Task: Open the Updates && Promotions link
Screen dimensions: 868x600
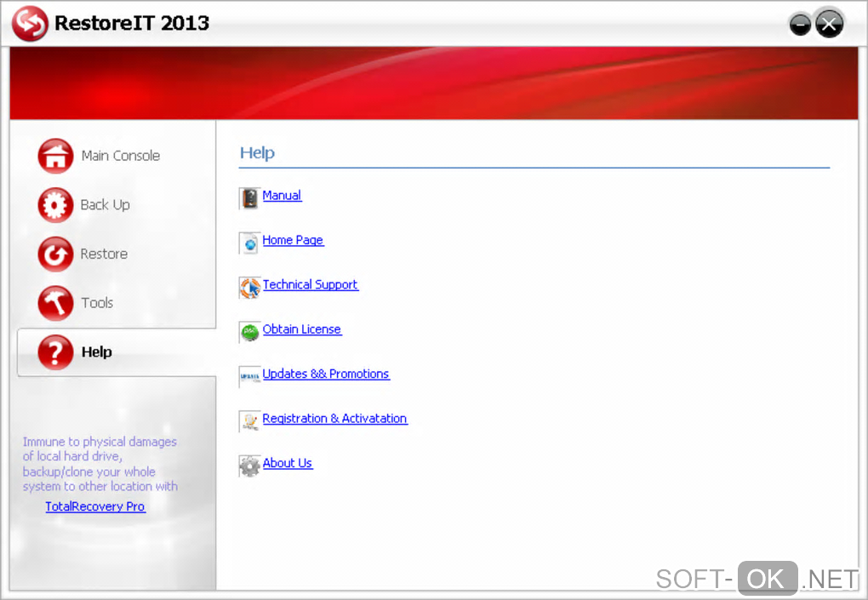Action: 326,374
